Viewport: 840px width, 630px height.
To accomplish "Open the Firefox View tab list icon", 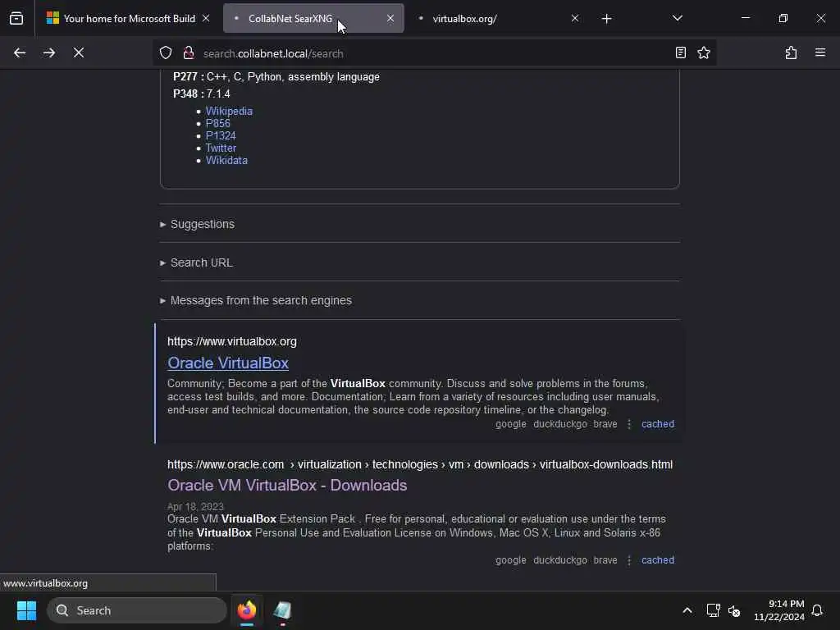I will pyautogui.click(x=16, y=19).
